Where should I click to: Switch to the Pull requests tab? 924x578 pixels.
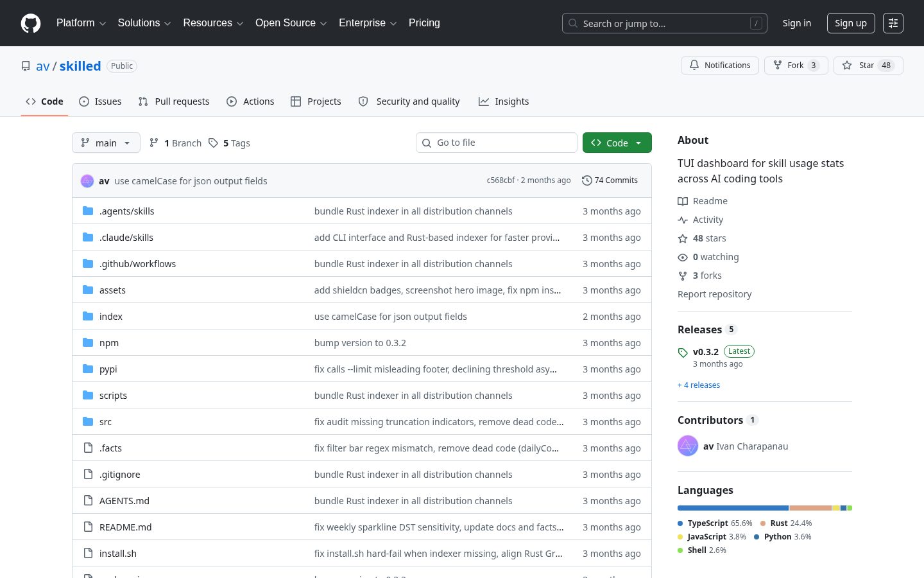pos(174,101)
